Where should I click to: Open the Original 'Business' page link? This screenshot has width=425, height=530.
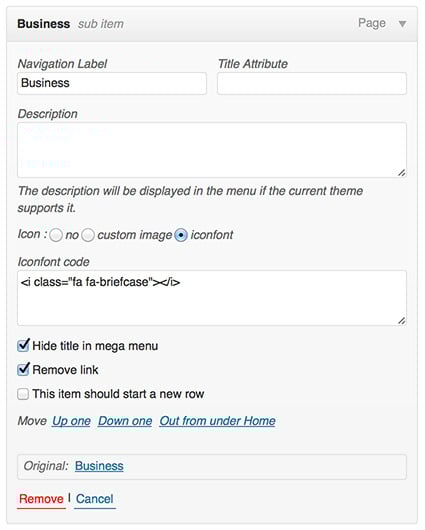pyautogui.click(x=99, y=466)
